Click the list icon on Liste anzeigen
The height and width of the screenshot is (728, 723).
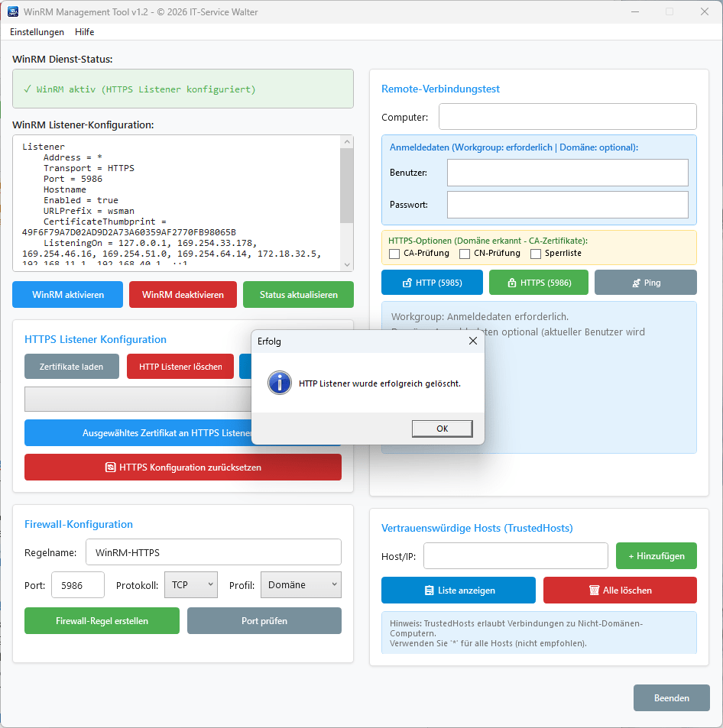pyautogui.click(x=429, y=590)
